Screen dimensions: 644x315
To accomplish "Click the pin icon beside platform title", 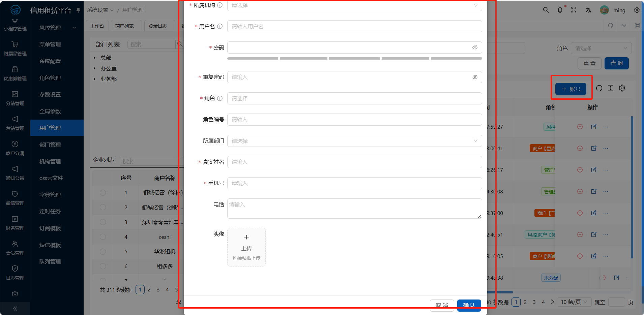I will pyautogui.click(x=78, y=10).
